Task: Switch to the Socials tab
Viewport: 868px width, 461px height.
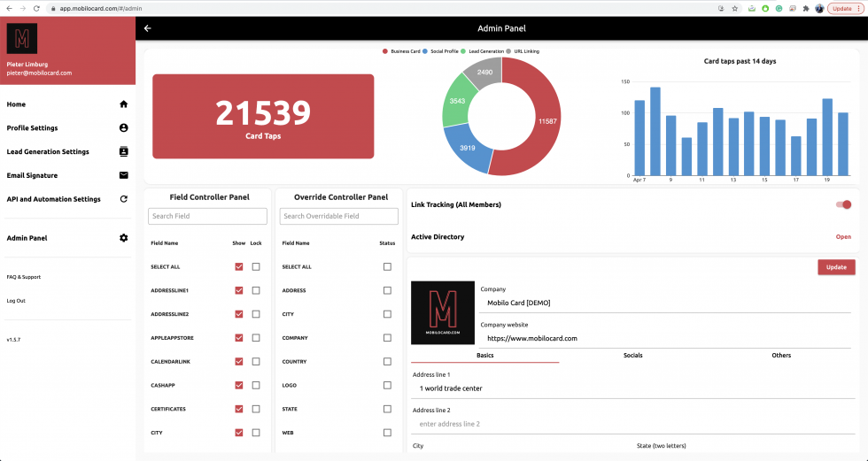Action: tap(632, 356)
